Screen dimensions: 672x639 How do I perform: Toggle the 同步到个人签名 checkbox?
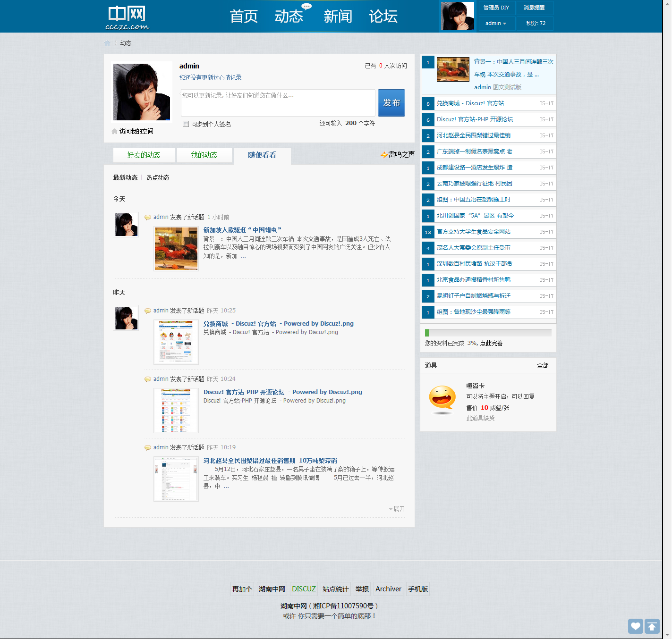coord(186,124)
